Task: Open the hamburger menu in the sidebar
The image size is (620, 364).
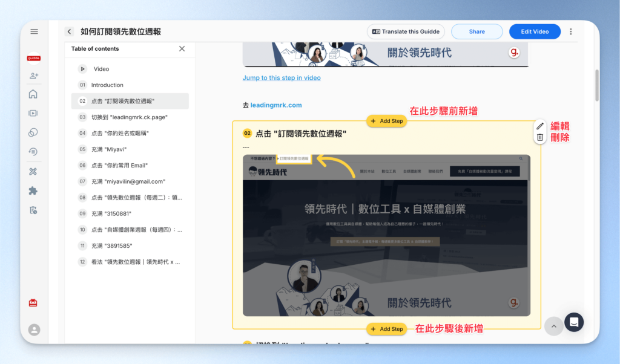Action: click(x=34, y=31)
